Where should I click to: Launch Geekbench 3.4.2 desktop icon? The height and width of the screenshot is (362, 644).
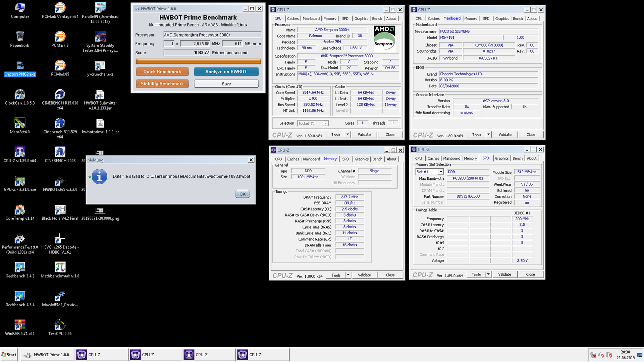pyautogui.click(x=20, y=270)
